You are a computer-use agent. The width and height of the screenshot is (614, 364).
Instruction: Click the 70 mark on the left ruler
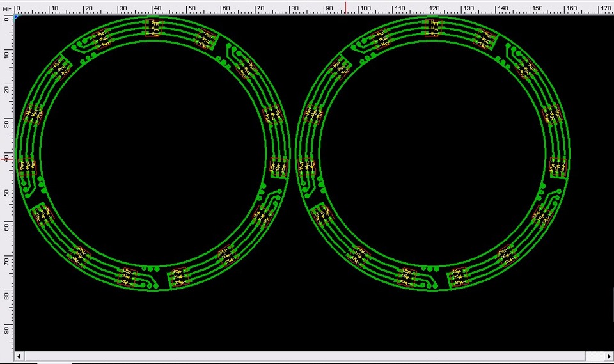6,260
